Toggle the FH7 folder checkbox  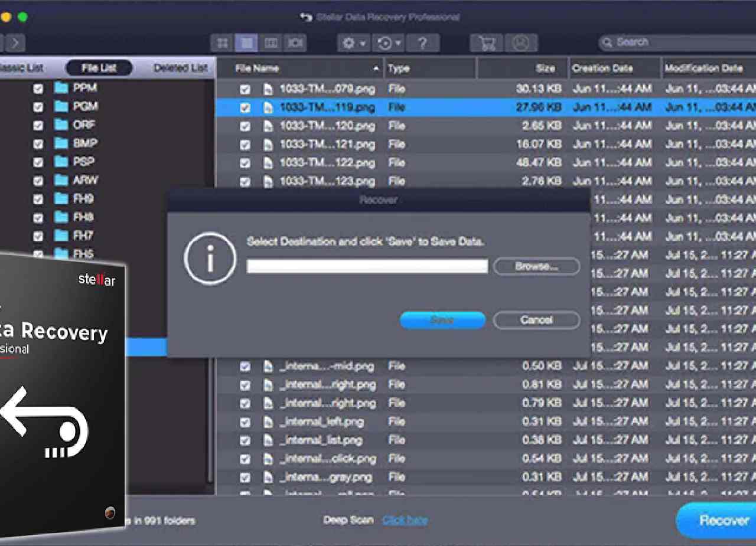pyautogui.click(x=38, y=237)
